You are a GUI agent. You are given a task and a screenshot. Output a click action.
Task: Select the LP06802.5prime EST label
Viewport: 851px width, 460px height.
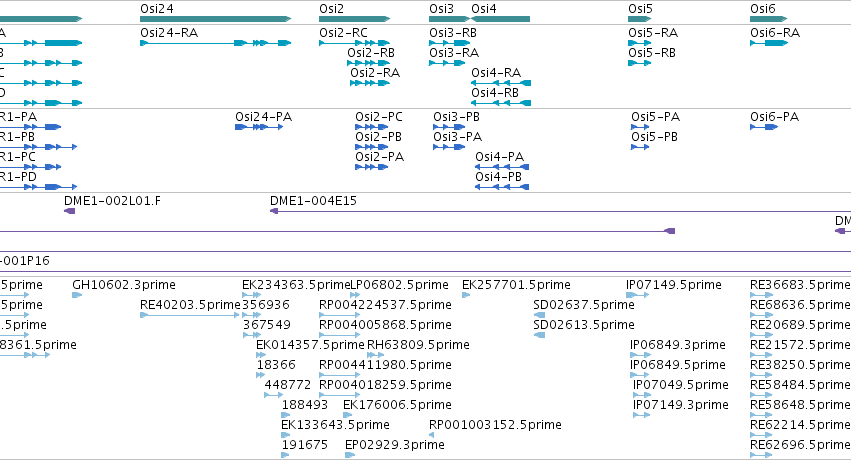click(x=400, y=285)
